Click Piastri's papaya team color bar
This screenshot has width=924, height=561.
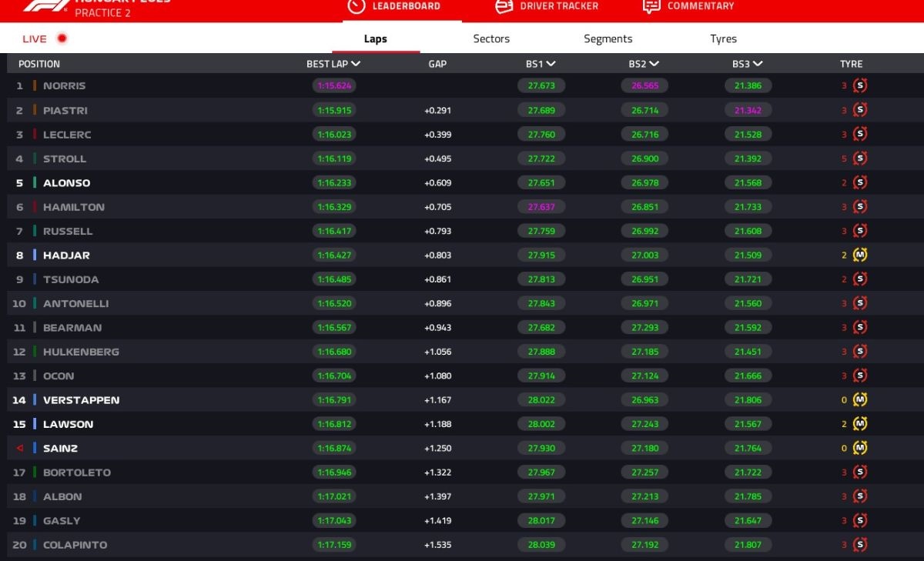[x=35, y=111]
